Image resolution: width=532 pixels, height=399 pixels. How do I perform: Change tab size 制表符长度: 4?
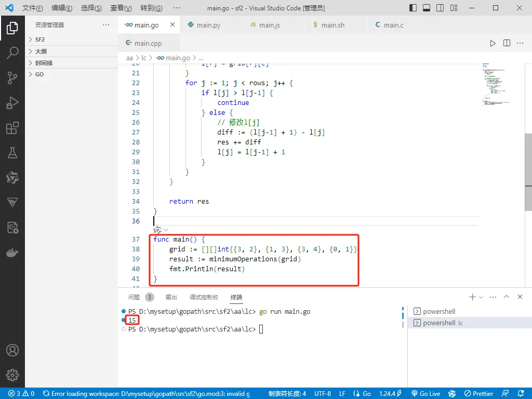(287, 394)
